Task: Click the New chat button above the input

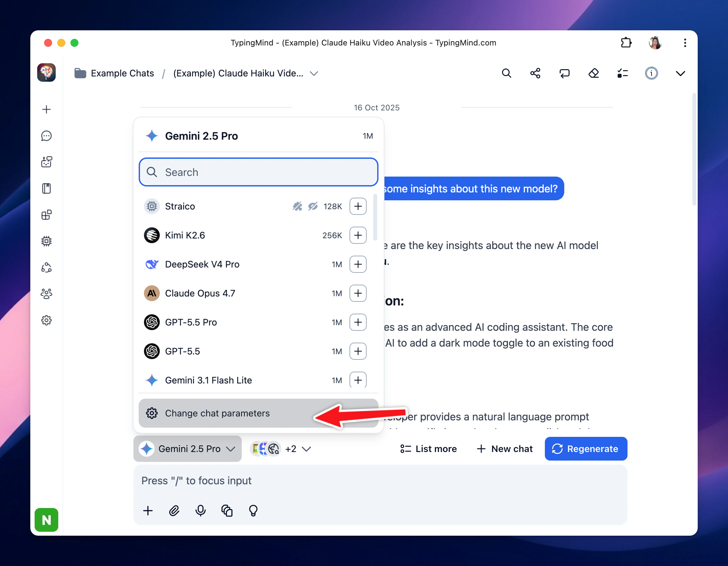Action: tap(505, 449)
